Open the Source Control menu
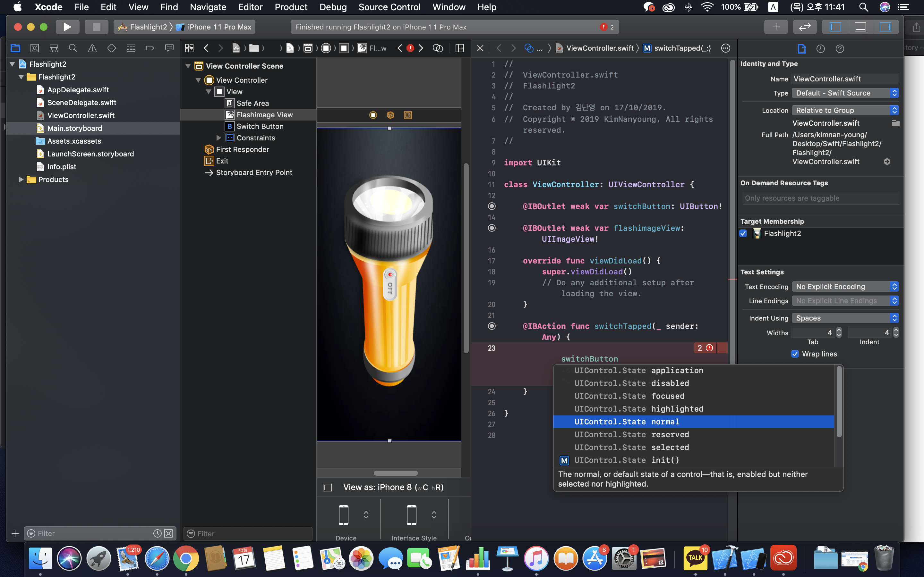Image resolution: width=924 pixels, height=577 pixels. pyautogui.click(x=389, y=7)
